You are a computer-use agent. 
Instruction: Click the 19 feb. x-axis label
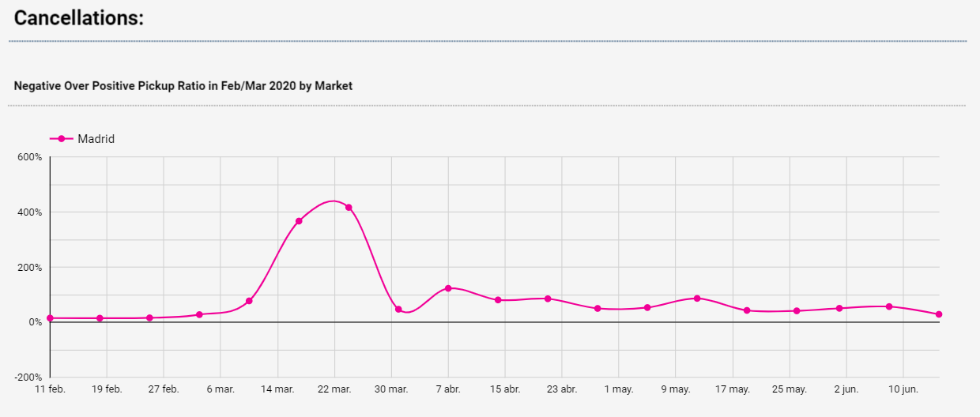tap(107, 389)
